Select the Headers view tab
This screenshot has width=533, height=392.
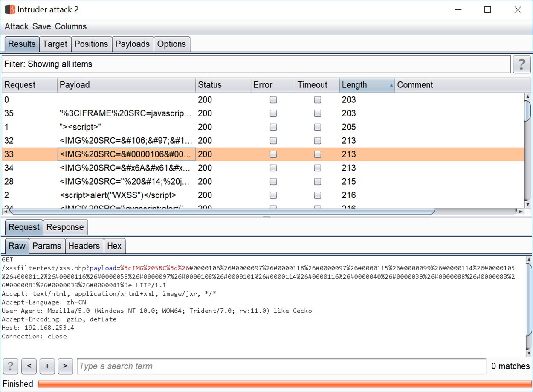click(84, 246)
